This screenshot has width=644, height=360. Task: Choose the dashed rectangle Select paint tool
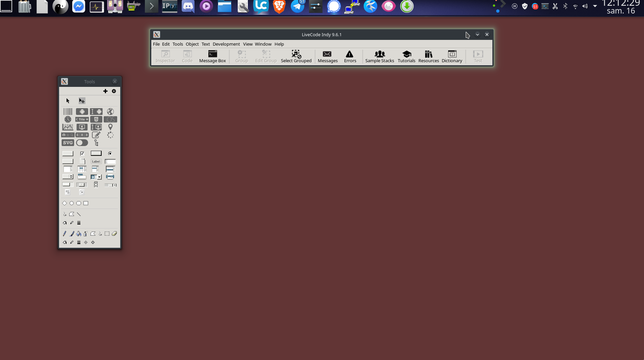107,234
